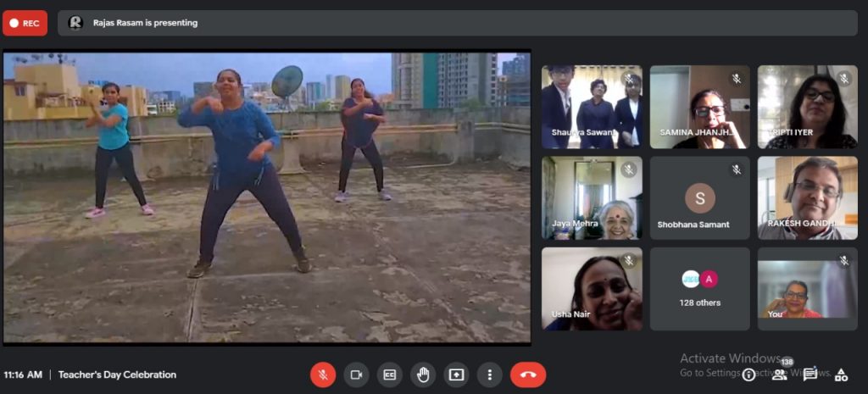Select Shobhana Samant's participant tile
The width and height of the screenshot is (868, 394).
pyautogui.click(x=699, y=197)
